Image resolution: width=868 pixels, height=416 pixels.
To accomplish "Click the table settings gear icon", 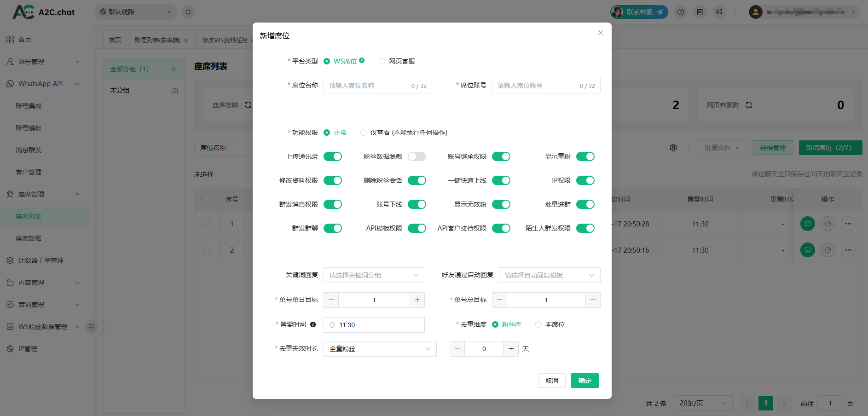I will click(673, 148).
